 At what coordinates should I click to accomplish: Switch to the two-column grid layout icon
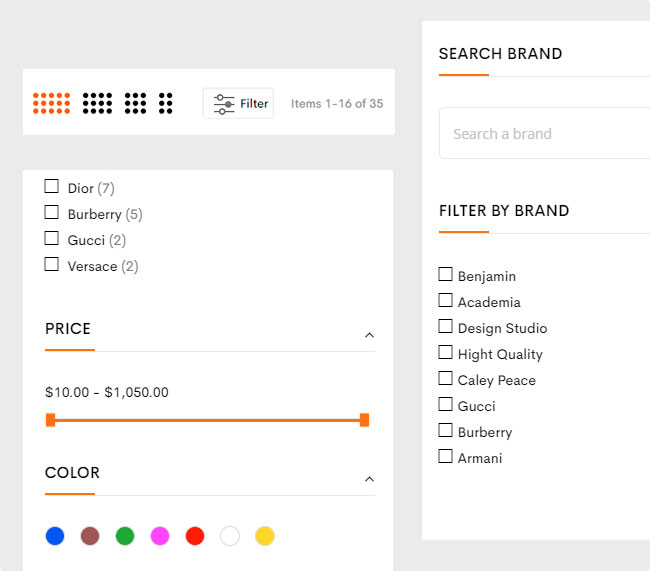pos(166,103)
